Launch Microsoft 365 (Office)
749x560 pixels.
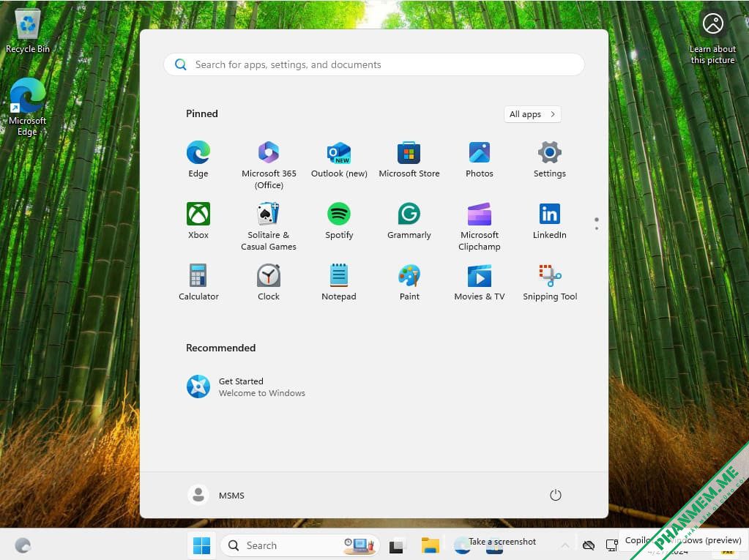click(x=269, y=165)
